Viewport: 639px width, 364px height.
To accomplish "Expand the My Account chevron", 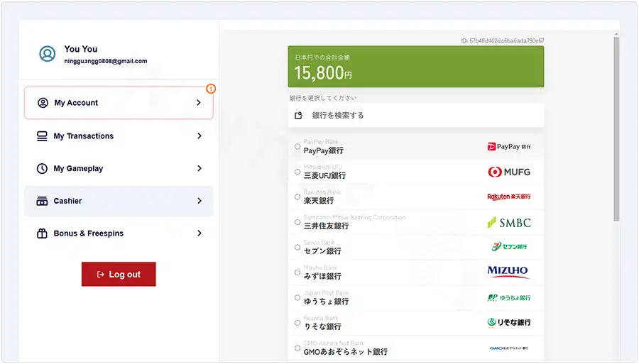I will 199,103.
